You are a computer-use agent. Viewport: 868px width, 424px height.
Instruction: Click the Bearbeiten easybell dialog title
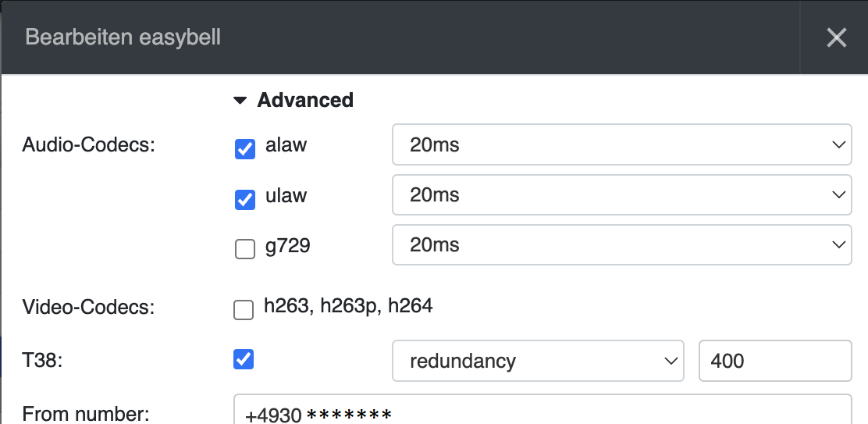[x=123, y=37]
